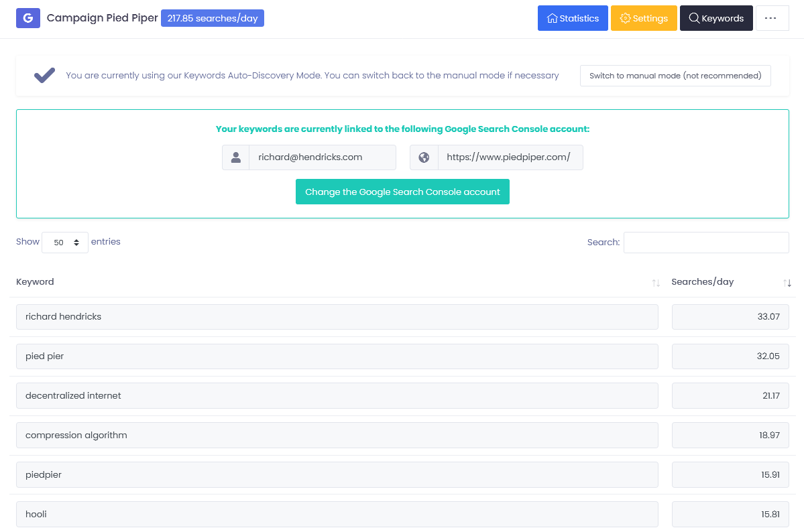804x532 pixels.
Task: Focus the table Search input field
Action: pyautogui.click(x=706, y=243)
